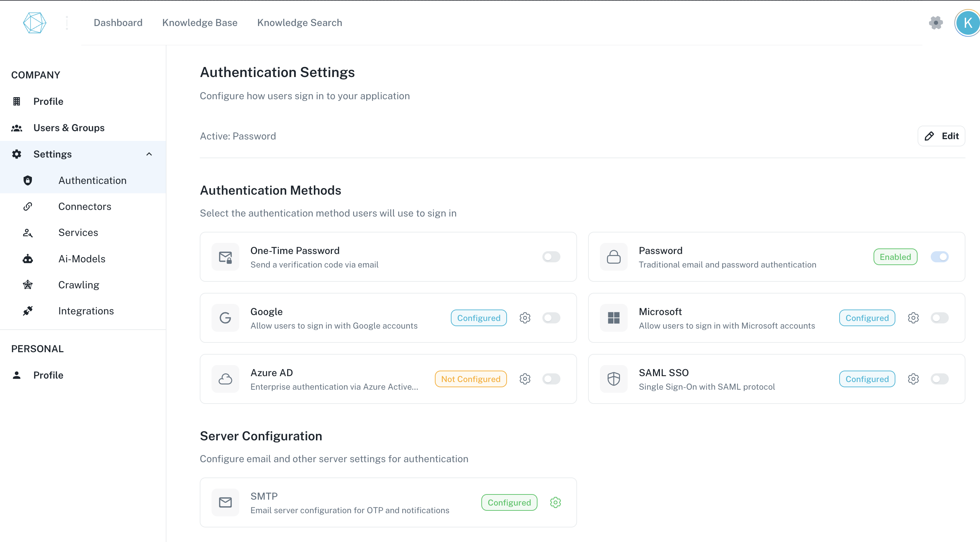Open the settings gear in top navigation bar
Screen dimensions: 980x542
(936, 23)
